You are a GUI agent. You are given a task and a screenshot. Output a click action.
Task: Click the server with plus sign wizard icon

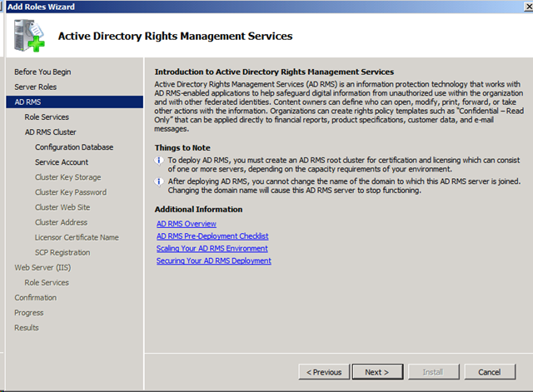click(29, 36)
